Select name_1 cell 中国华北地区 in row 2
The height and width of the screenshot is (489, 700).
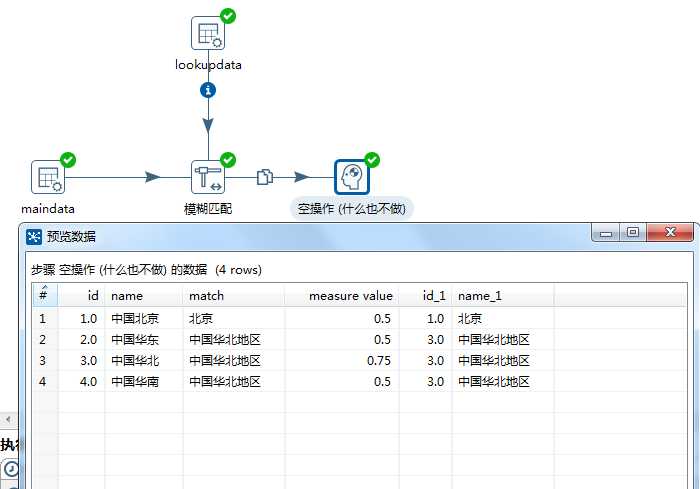pyautogui.click(x=503, y=339)
